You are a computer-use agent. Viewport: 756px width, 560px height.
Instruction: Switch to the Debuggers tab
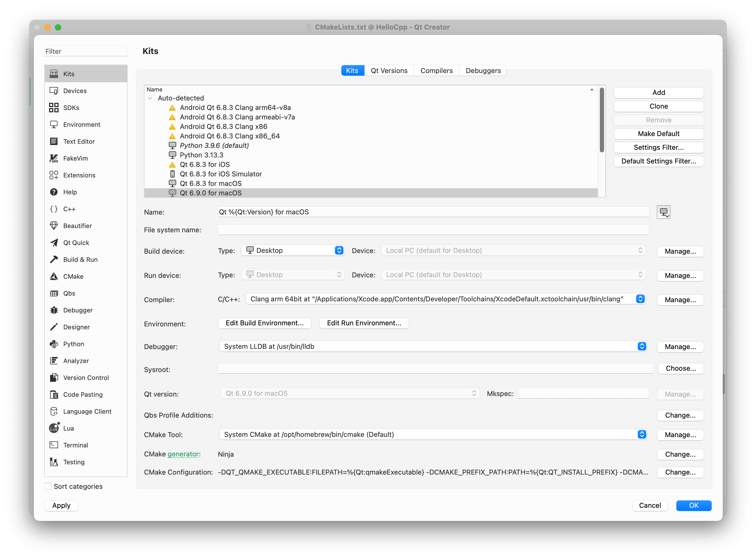[483, 70]
